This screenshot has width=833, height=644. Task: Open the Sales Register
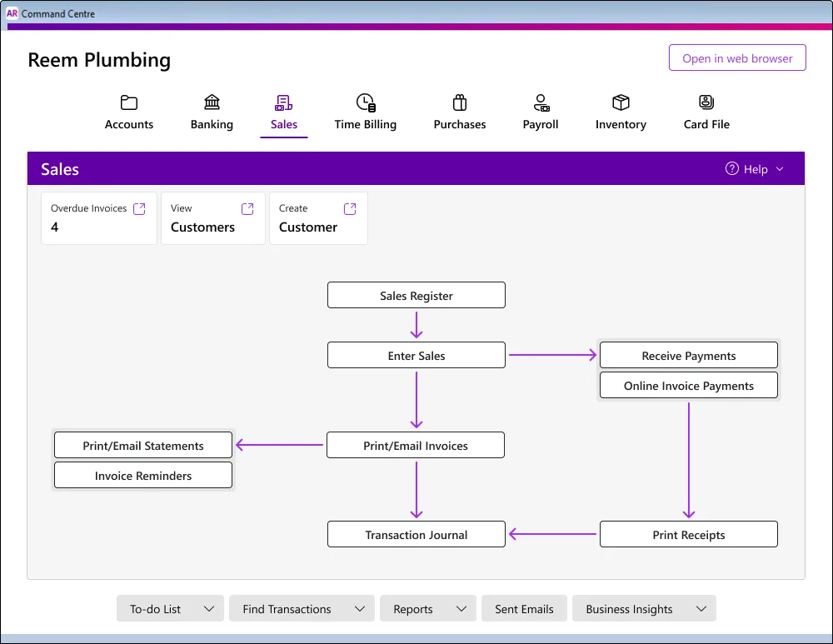[x=416, y=296]
